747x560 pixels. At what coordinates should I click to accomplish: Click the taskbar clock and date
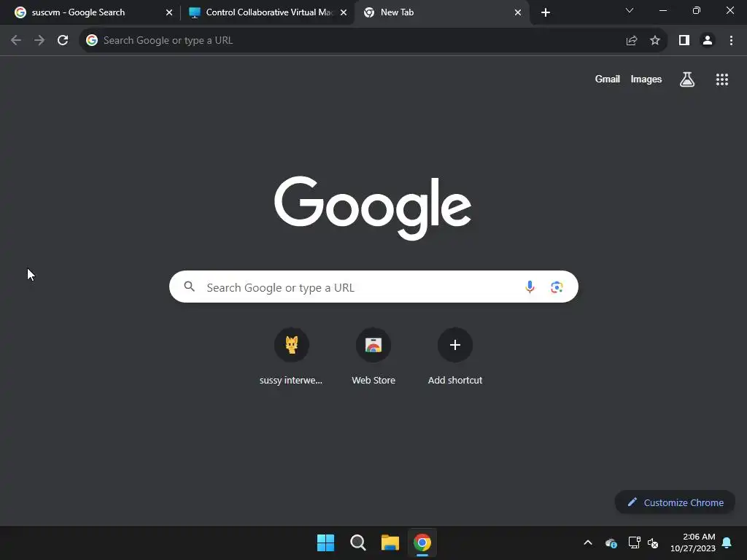tap(693, 542)
